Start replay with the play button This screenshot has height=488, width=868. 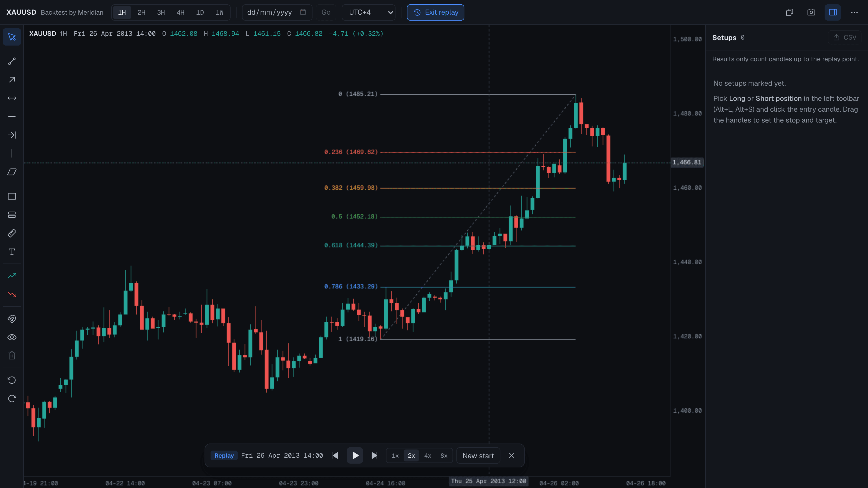click(x=355, y=456)
